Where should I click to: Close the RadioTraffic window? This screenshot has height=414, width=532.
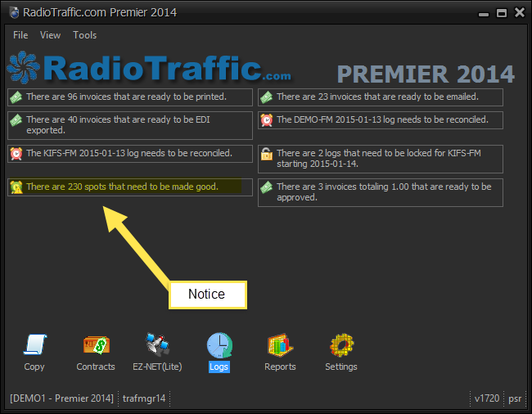coord(520,12)
